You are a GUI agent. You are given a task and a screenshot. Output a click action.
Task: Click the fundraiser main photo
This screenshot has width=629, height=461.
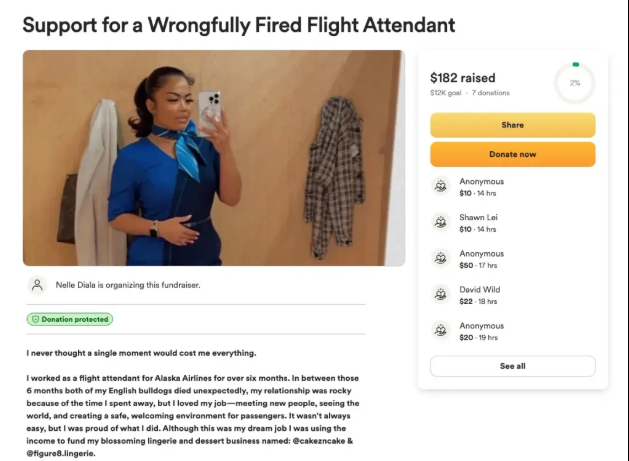[213, 157]
